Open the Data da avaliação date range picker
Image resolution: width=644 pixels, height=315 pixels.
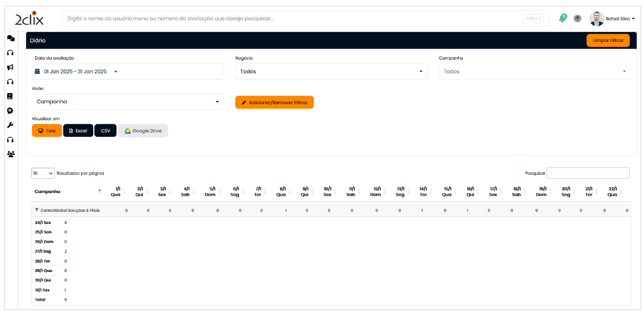point(127,72)
